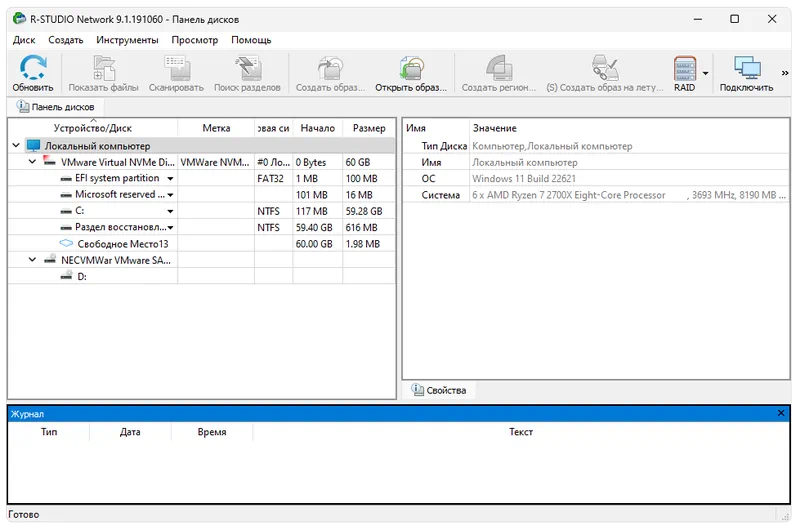Click the Открыть образ toolbar icon
Image resolution: width=800 pixels, height=530 pixels.
[x=411, y=68]
